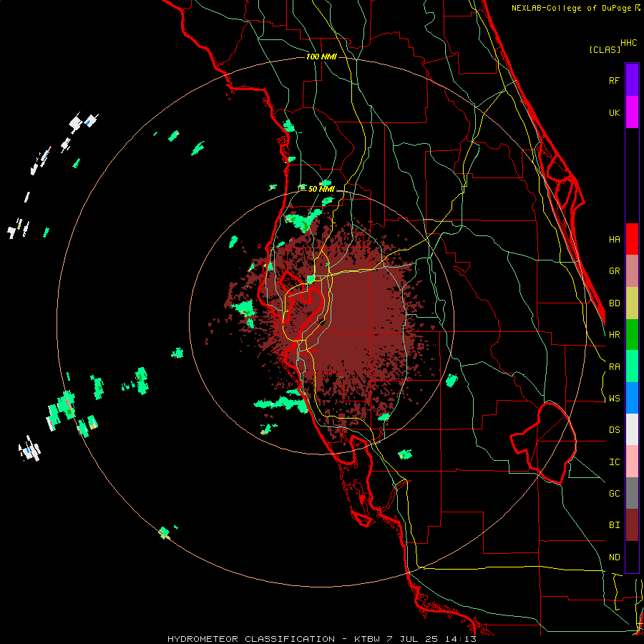
Task: Click the red HA color swatch in legend
Action: 632,239
